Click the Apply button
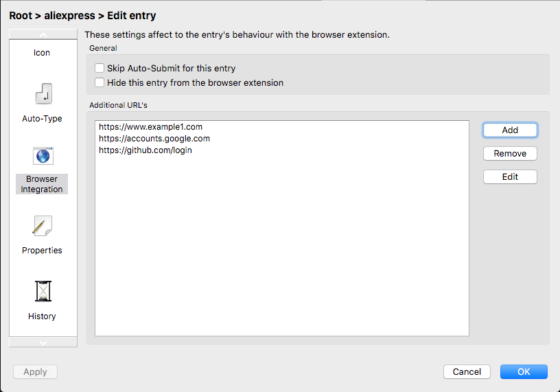This screenshot has height=392, width=560. point(36,372)
